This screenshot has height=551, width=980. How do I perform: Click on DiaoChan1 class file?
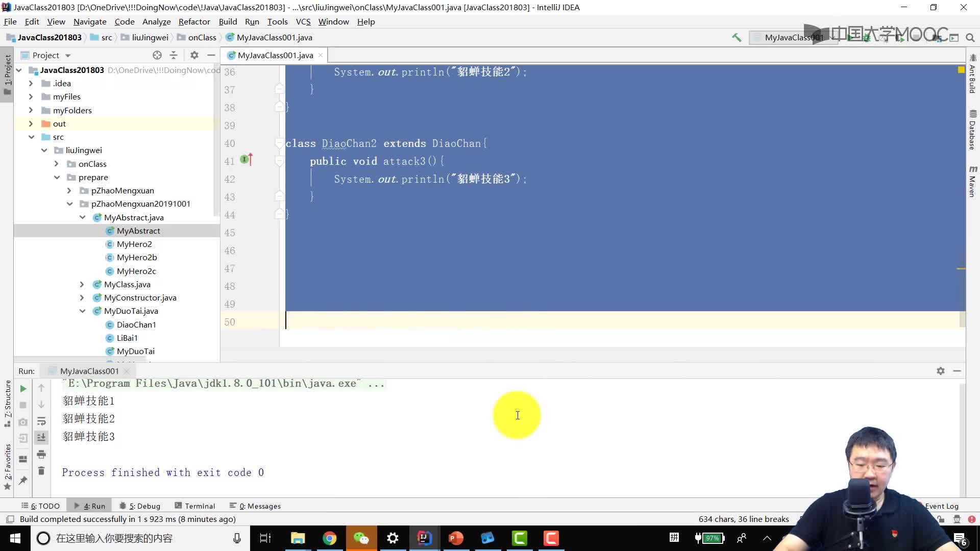pyautogui.click(x=136, y=325)
